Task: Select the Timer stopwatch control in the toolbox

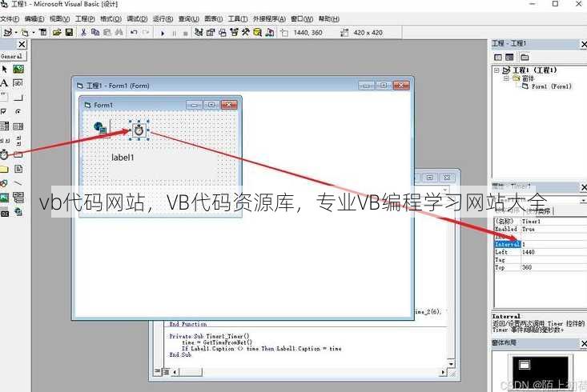Action: (x=4, y=154)
